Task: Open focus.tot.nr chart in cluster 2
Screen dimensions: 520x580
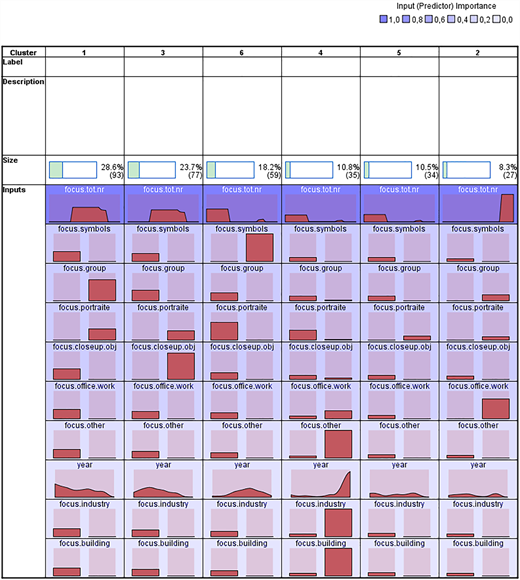Action: coord(478,205)
